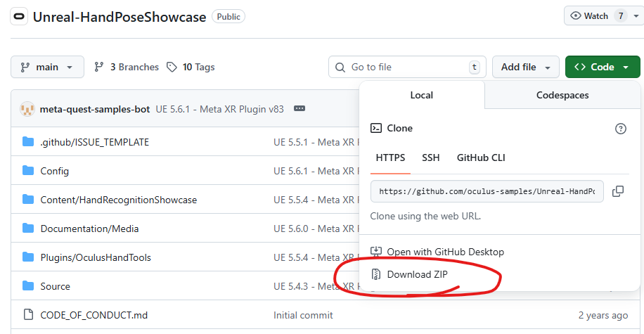Click the UE 5.6.0 commit for Documentation/Media
The image size is (644, 334).
pos(316,229)
